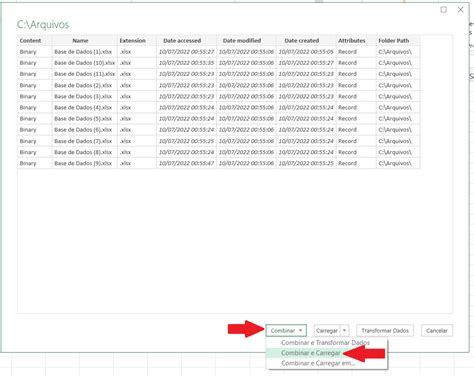The width and height of the screenshot is (474, 376).
Task: Select Base de Dados (4).xlsx name cell
Action: (83, 107)
